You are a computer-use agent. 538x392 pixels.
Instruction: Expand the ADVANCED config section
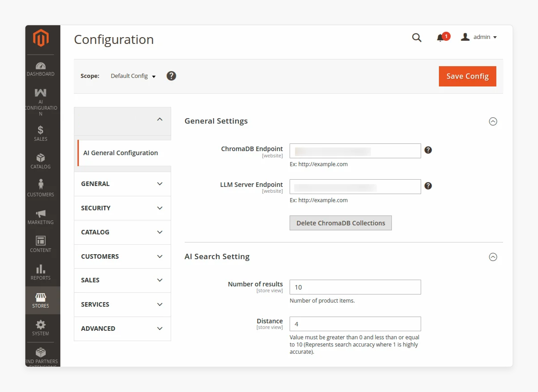123,329
